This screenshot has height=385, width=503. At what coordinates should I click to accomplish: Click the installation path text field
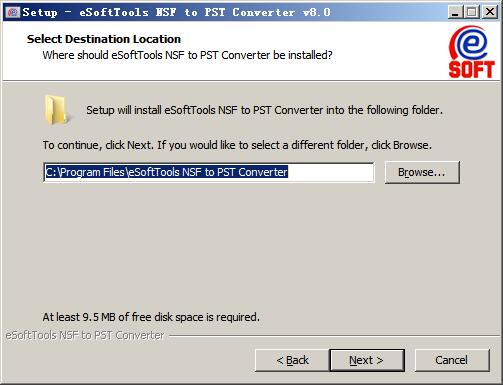point(209,172)
